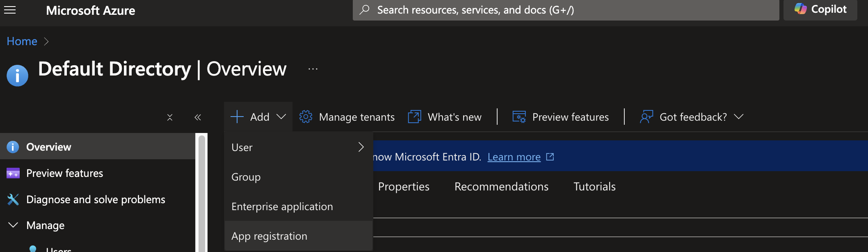Screen dimensions: 868x252
Task: Close the sidebar search with X icon
Action: [170, 117]
